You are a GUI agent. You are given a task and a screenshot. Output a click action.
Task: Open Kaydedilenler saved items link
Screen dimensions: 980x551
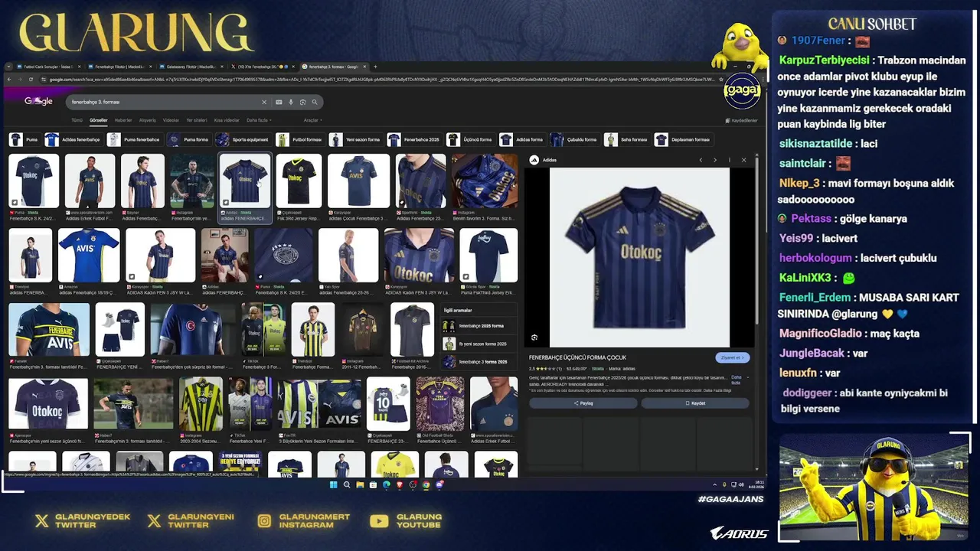tap(741, 120)
